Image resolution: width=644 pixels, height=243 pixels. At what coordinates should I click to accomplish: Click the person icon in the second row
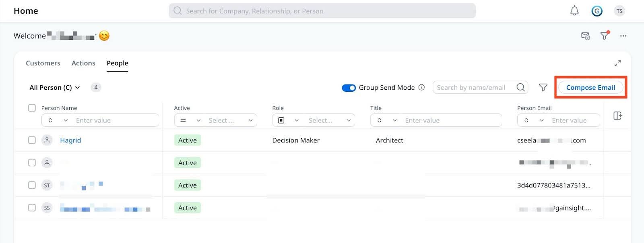(x=47, y=163)
